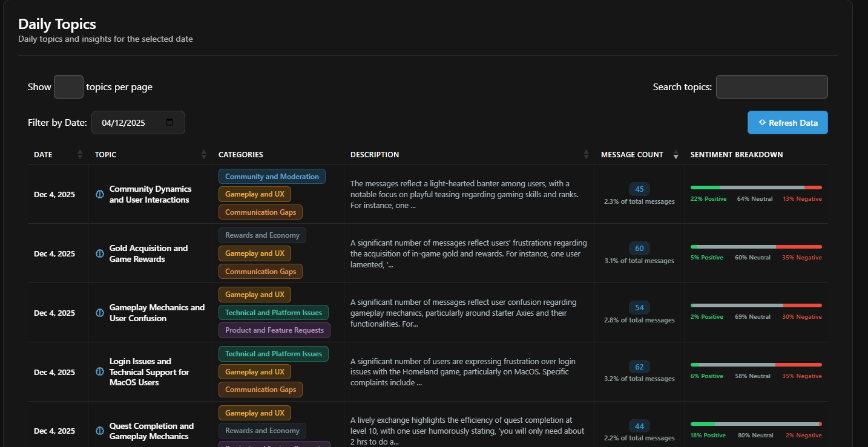The image size is (868, 447).
Task: Select the Technical and Platform Issues tag
Action: 274,313
